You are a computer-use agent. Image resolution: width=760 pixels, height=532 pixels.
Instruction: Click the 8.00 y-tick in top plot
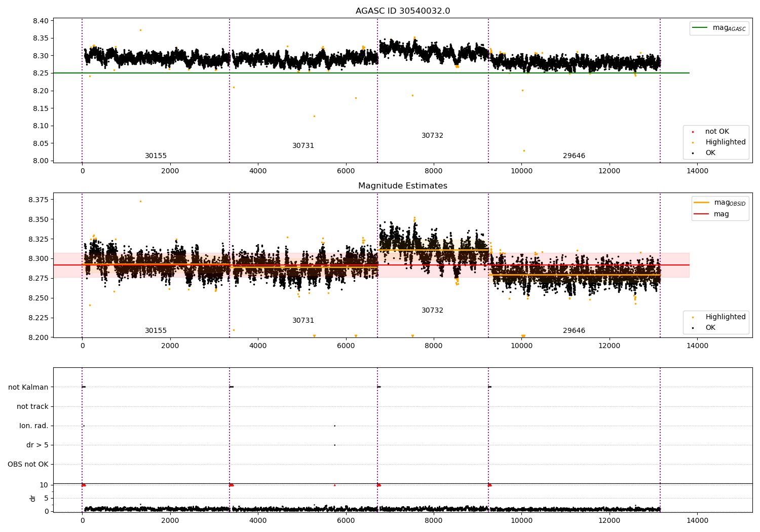click(41, 161)
